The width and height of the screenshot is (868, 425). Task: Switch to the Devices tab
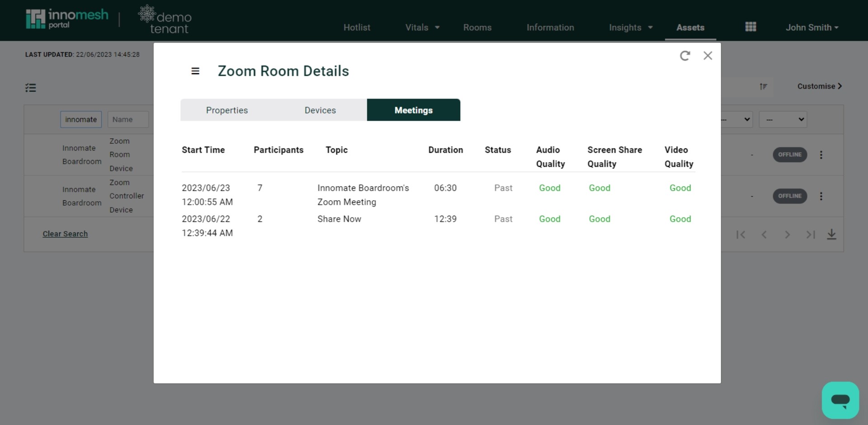320,110
